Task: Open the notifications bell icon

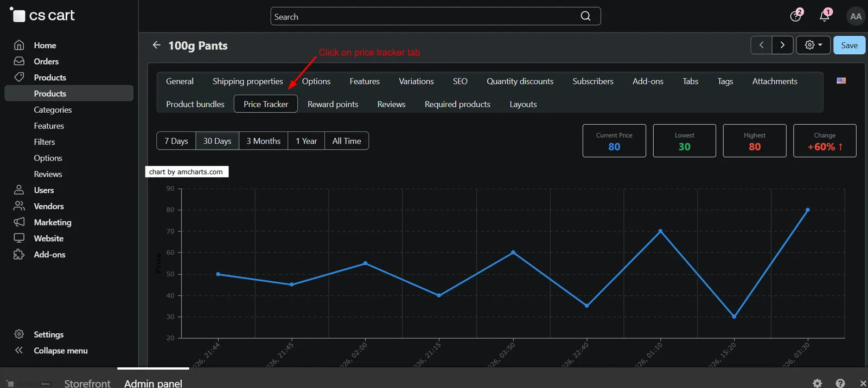Action: click(825, 16)
